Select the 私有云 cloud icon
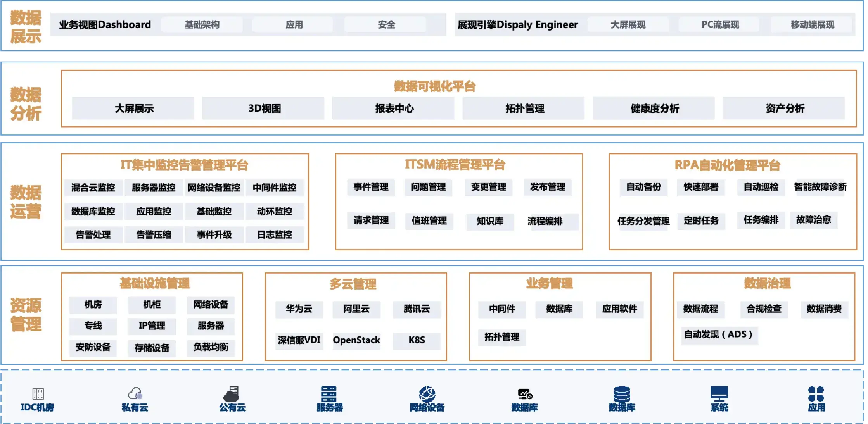The height and width of the screenshot is (424, 868). pyautogui.click(x=135, y=394)
